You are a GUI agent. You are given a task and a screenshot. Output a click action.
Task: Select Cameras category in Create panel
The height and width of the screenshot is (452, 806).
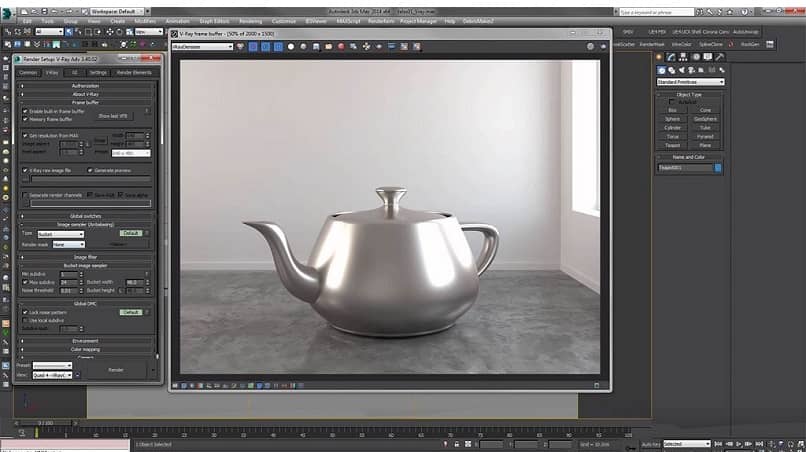point(691,70)
